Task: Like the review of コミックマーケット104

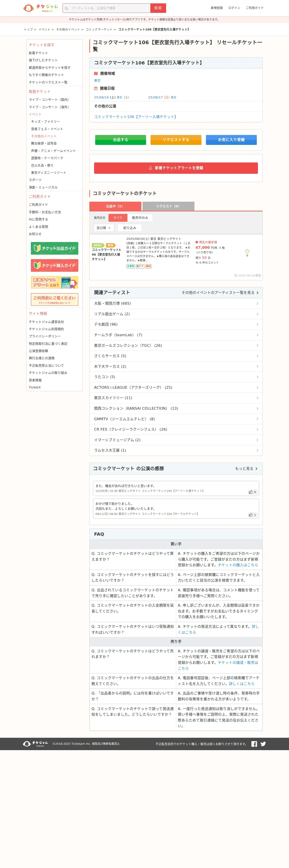Action: pyautogui.click(x=252, y=515)
